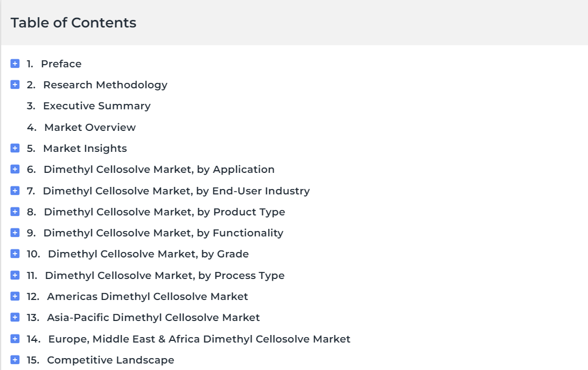Screen dimensions: 588x370
Task: Expand the Asia-Pacific market plus icon
Action: point(15,317)
